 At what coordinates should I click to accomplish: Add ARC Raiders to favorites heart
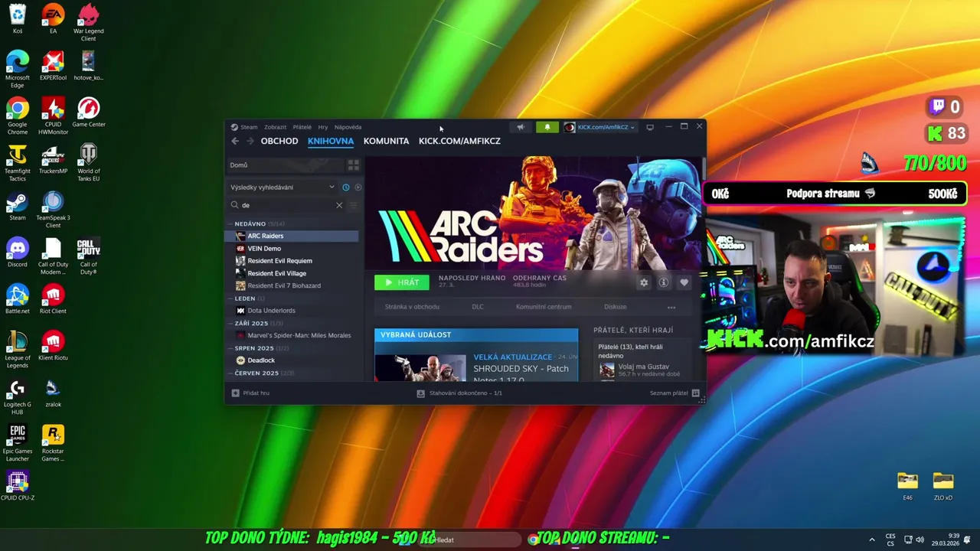(684, 282)
